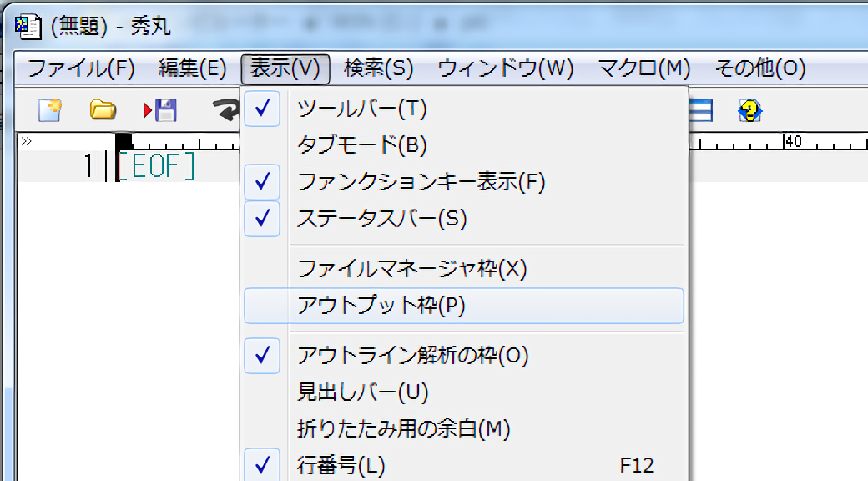Click the New file toolbar icon

pyautogui.click(x=50, y=109)
